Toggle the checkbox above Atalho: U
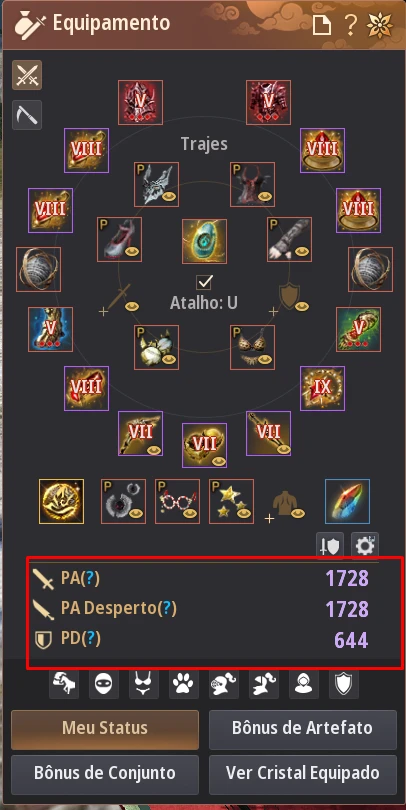This screenshot has width=406, height=810. click(205, 283)
